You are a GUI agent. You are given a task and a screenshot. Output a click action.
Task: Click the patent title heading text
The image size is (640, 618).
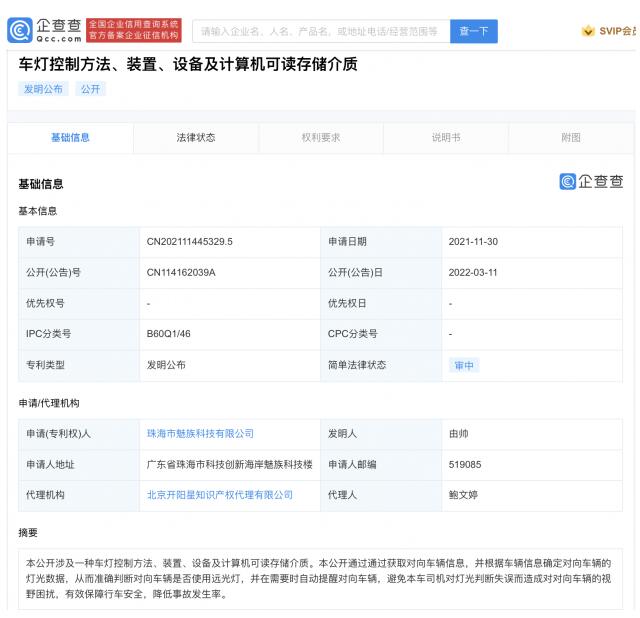[x=188, y=64]
